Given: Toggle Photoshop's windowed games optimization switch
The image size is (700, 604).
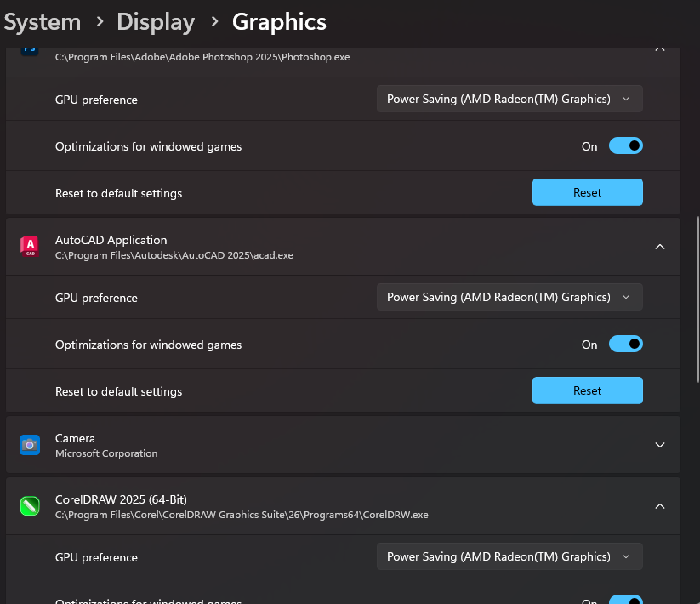Looking at the screenshot, I should pyautogui.click(x=625, y=145).
